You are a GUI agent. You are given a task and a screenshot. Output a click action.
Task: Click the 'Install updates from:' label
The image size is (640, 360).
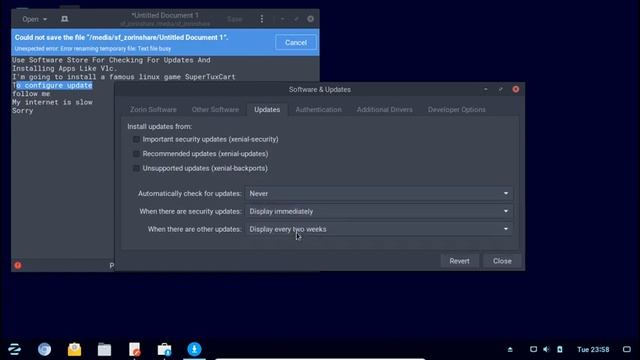[160, 127]
